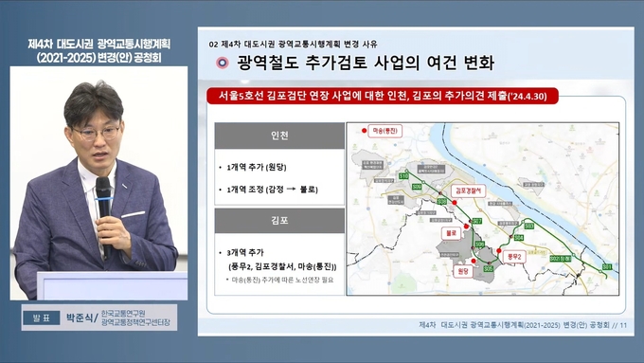Click the speaker video feed
Image resolution: width=644 pixels, height=363 pixels.
click(x=99, y=183)
